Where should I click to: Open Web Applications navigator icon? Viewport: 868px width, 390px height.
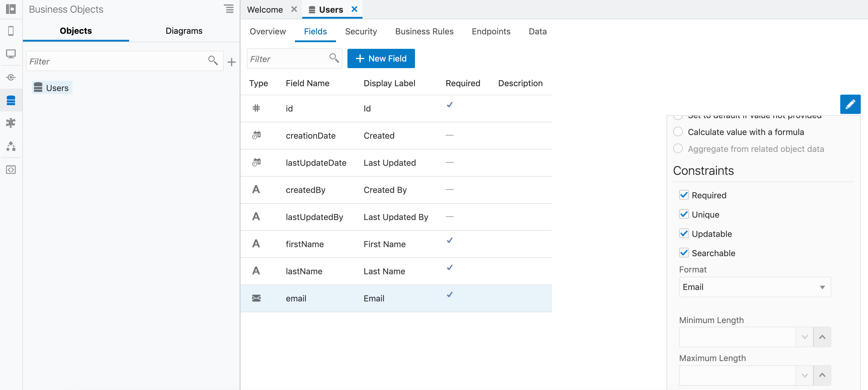tap(11, 54)
